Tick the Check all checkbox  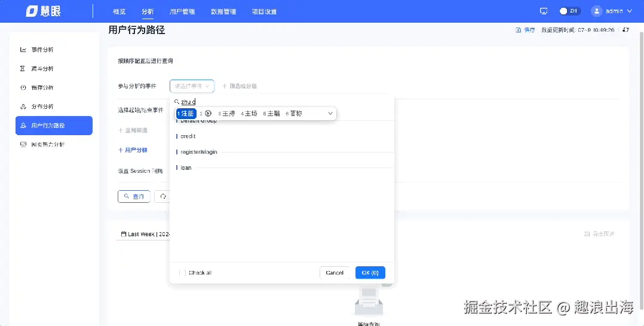[182, 273]
